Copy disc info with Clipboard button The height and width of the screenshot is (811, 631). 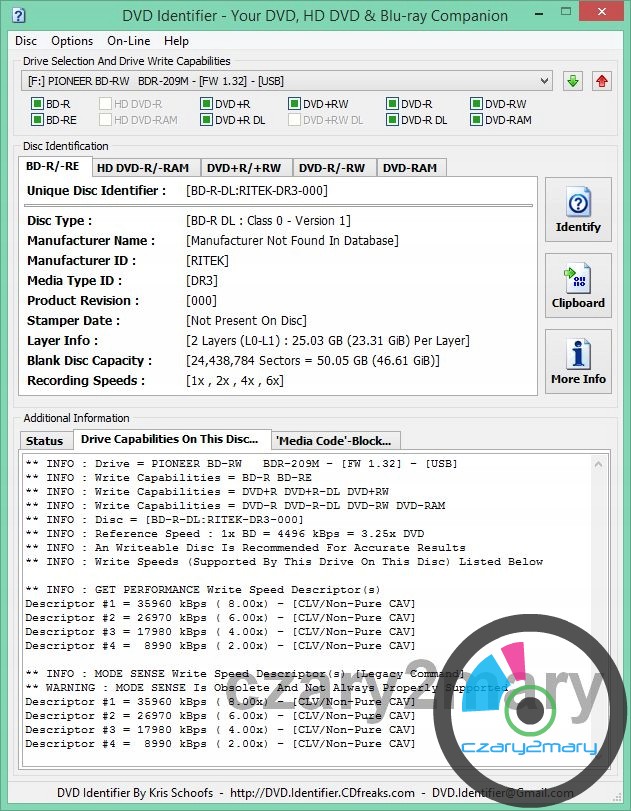pyautogui.click(x=578, y=287)
